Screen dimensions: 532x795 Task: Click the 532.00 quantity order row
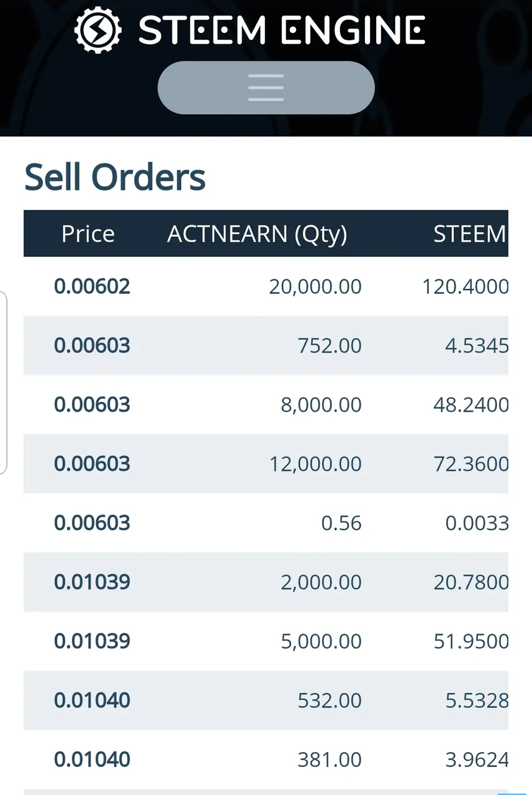[266, 700]
